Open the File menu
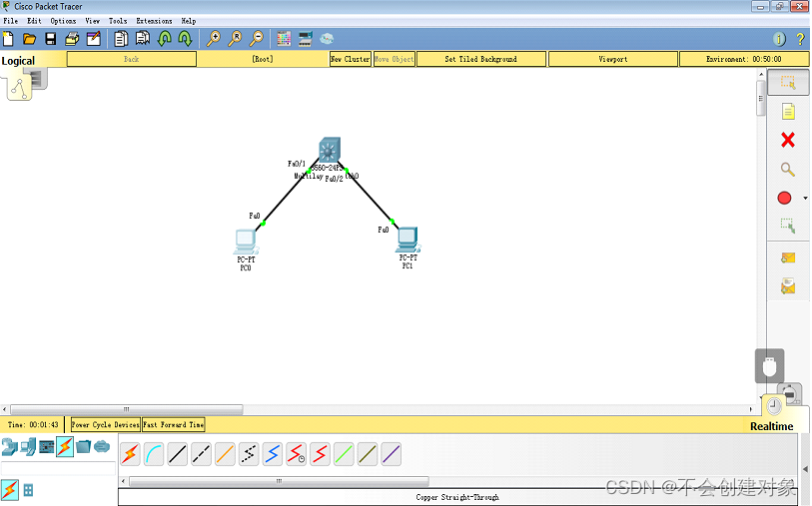The image size is (812, 506). tap(10, 21)
